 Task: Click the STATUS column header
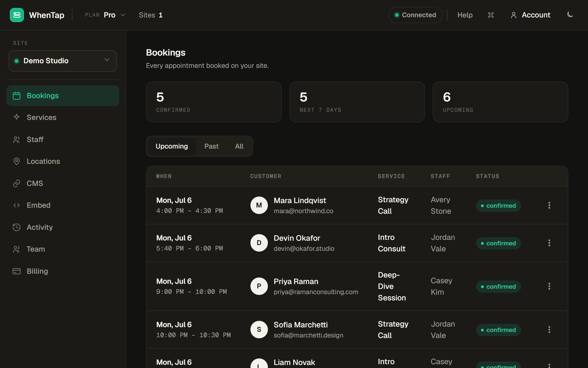(x=488, y=176)
